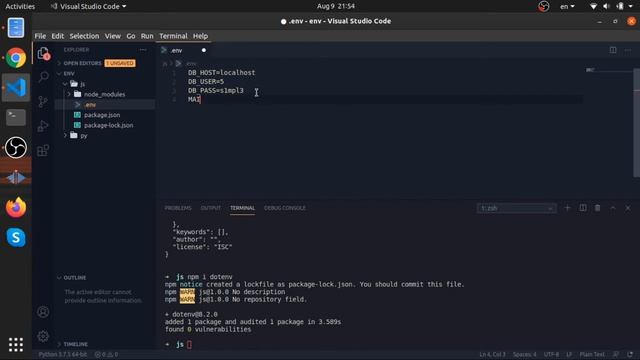
Task: Create a new terminal with plus icon
Action: pyautogui.click(x=567, y=208)
